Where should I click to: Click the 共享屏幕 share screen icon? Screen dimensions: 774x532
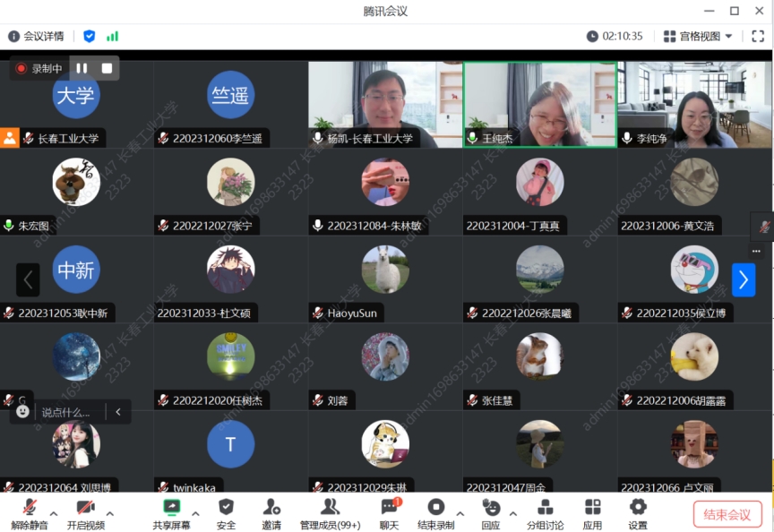pos(171,508)
